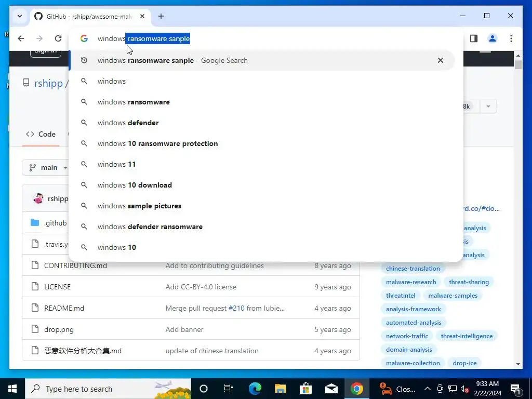Open Task View on the taskbar
The height and width of the screenshot is (399, 532).
coord(229,389)
